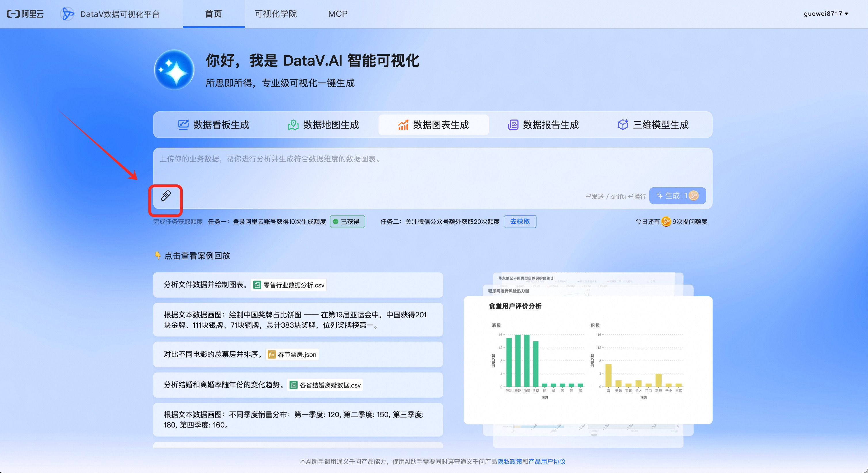Click the 三维模型生成 cube icon
This screenshot has width=868, height=473.
click(x=623, y=125)
